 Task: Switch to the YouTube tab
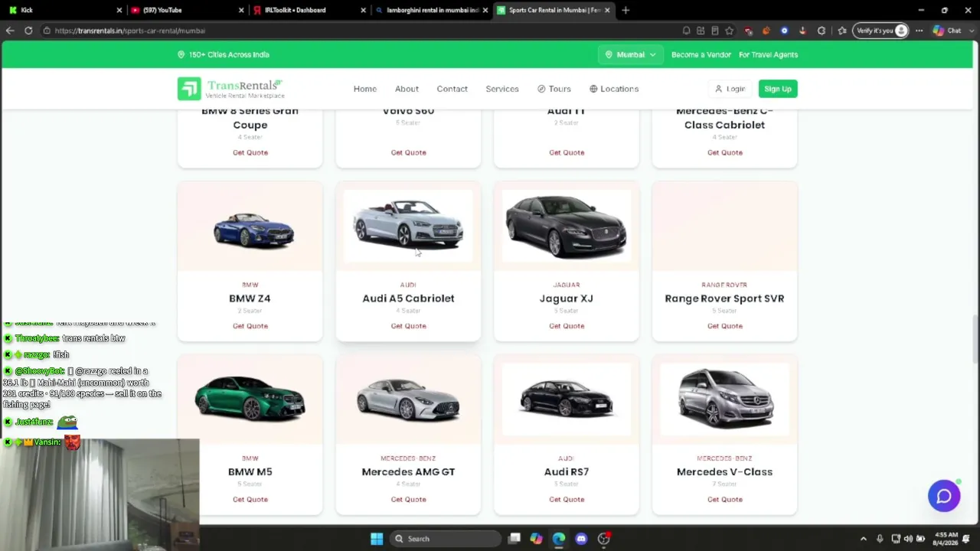point(186,10)
